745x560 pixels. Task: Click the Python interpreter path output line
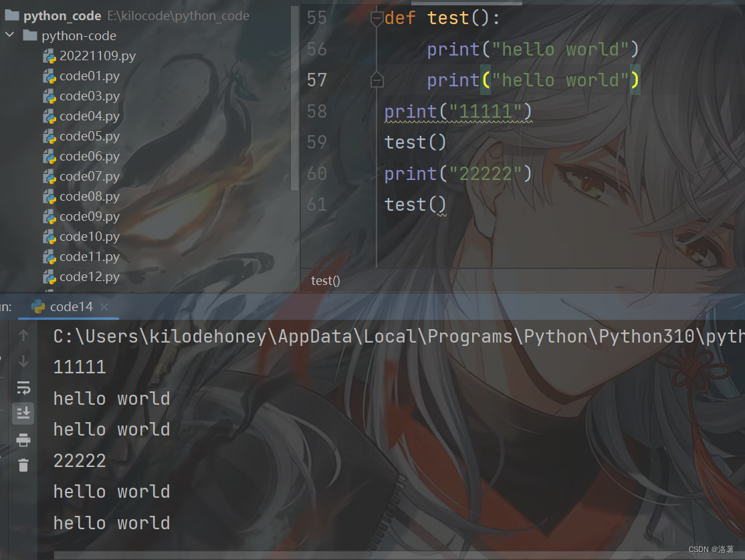pyautogui.click(x=399, y=337)
